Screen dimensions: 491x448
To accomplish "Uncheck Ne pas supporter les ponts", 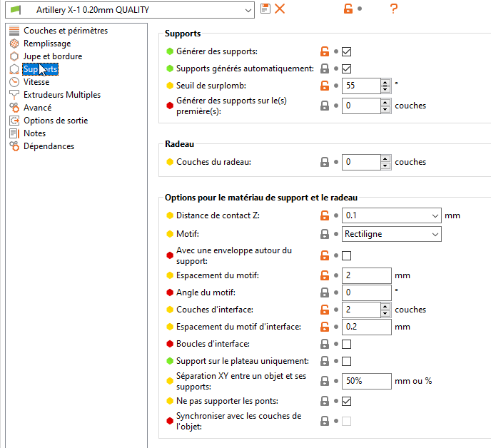I will pyautogui.click(x=346, y=401).
